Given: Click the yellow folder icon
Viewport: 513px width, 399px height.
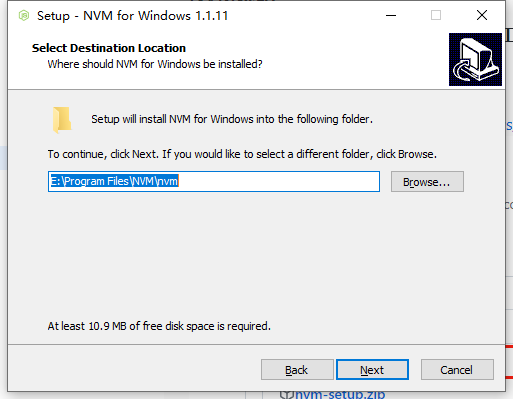Looking at the screenshot, I should (x=62, y=120).
